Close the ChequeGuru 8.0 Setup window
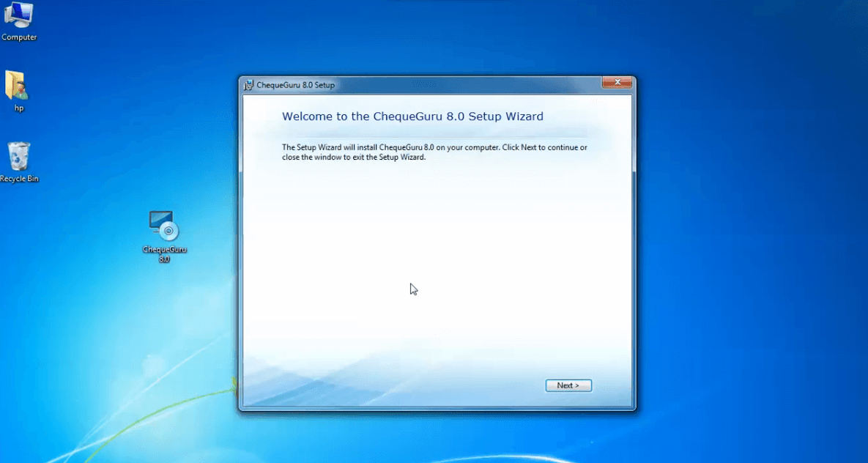868x463 pixels. coord(617,83)
